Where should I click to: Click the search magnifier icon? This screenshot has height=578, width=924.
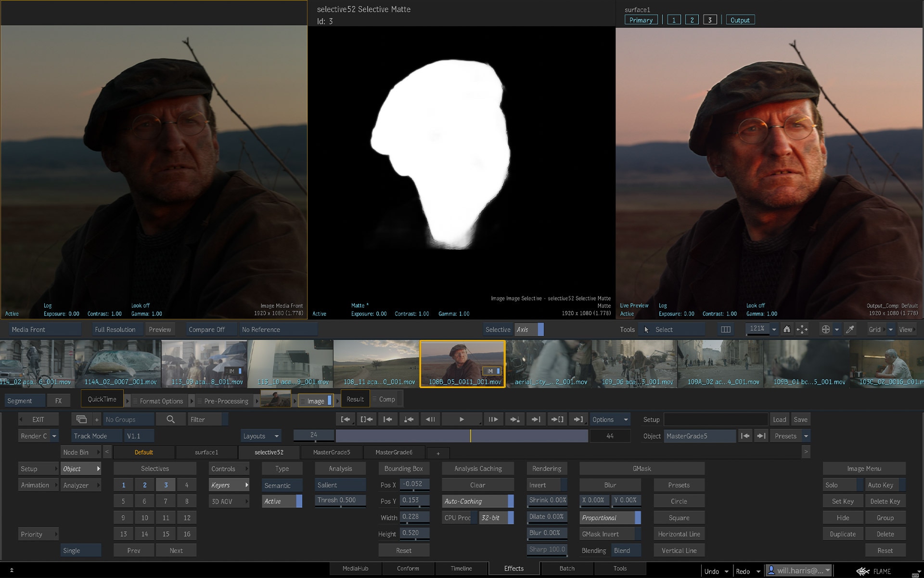coord(170,420)
